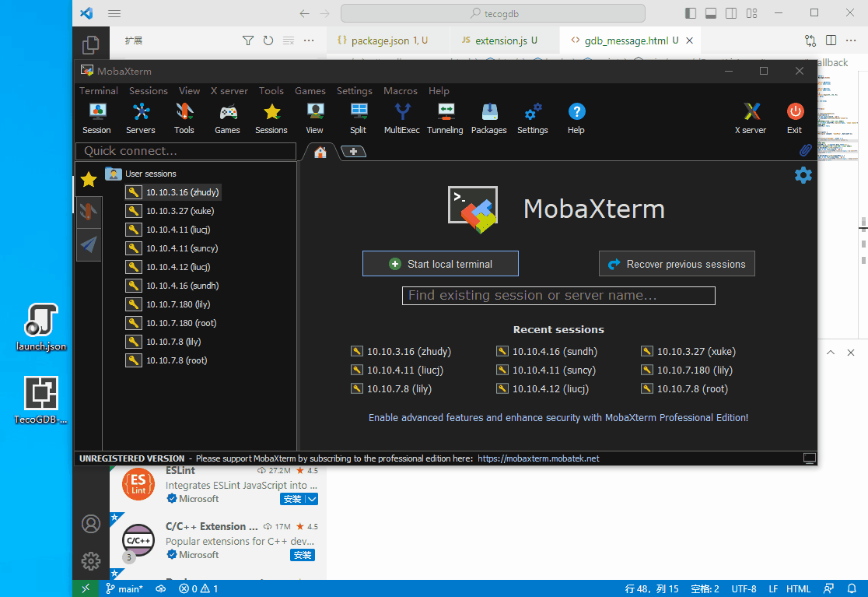Screen dimensions: 868x597
Task: Click the Servers toolbar icon
Action: (x=141, y=118)
